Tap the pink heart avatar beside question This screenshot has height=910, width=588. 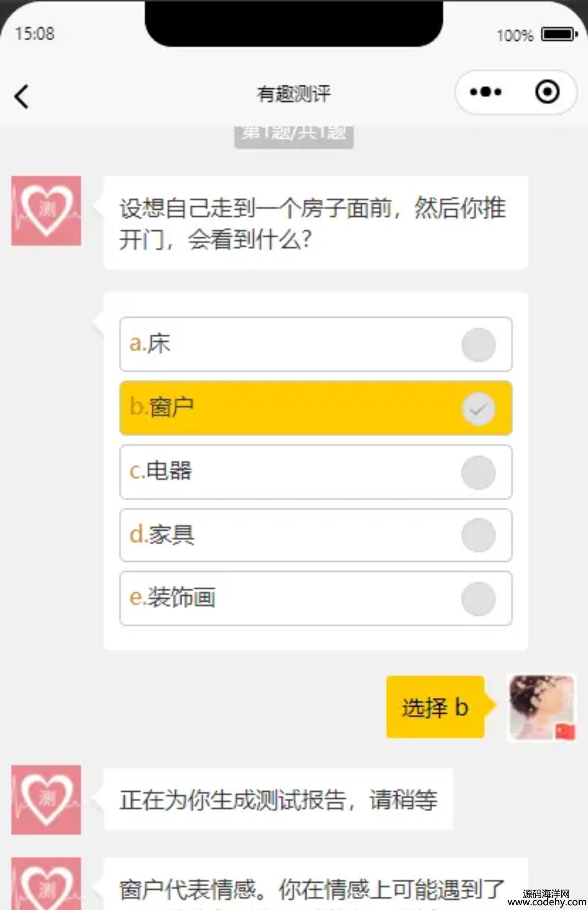tap(46, 211)
